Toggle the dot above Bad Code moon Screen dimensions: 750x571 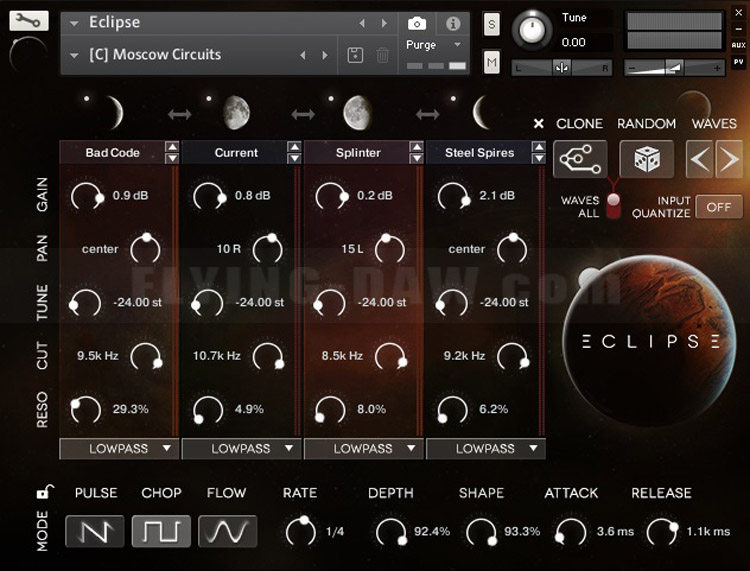(x=87, y=99)
